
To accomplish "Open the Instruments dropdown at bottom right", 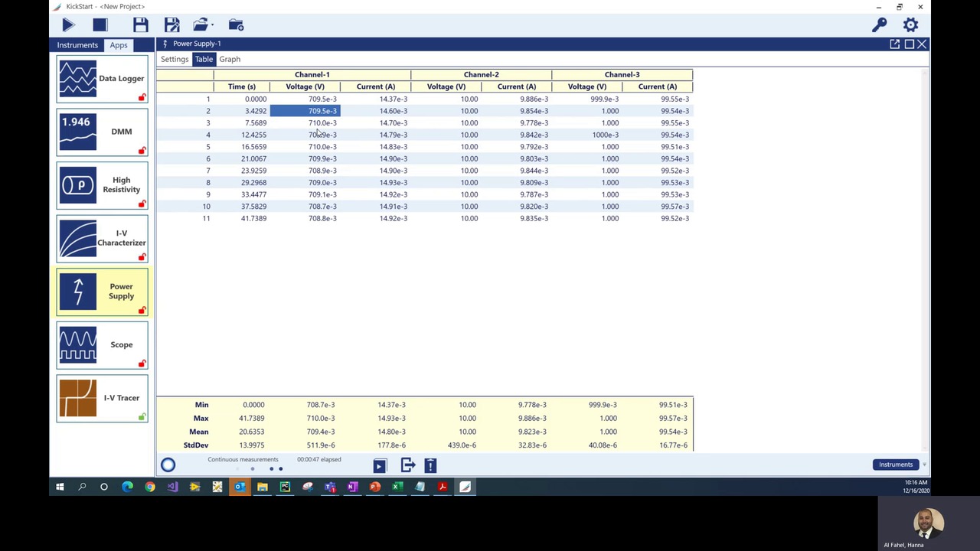I will click(896, 465).
